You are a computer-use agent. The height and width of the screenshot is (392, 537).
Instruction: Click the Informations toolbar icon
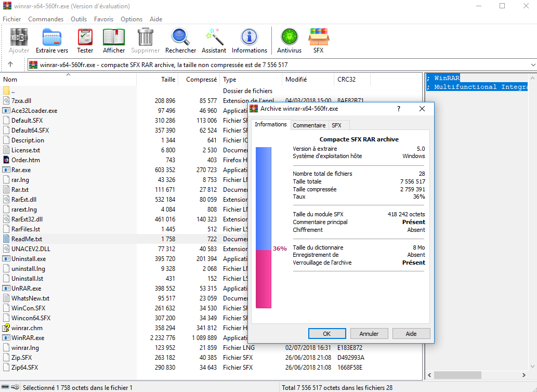click(249, 41)
